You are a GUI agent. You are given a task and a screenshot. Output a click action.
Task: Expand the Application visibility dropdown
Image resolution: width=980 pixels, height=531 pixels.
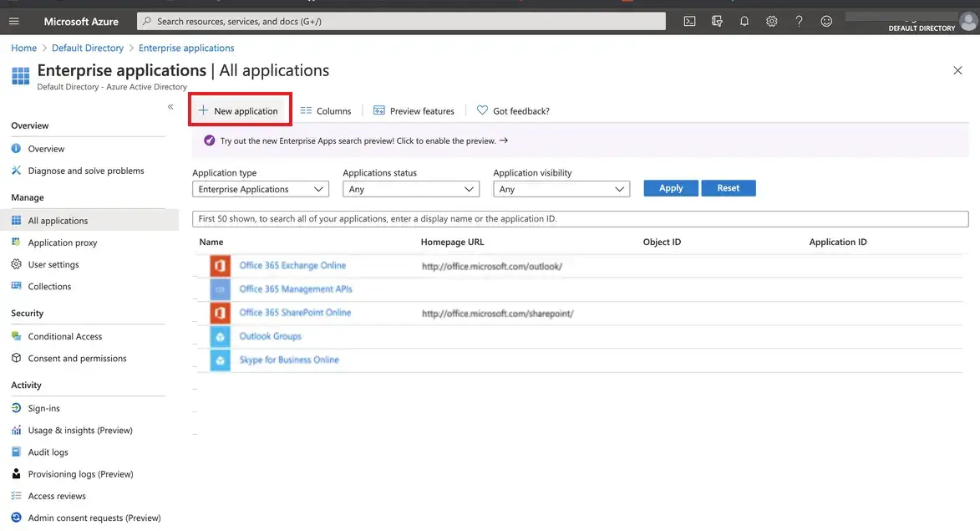[x=561, y=188]
